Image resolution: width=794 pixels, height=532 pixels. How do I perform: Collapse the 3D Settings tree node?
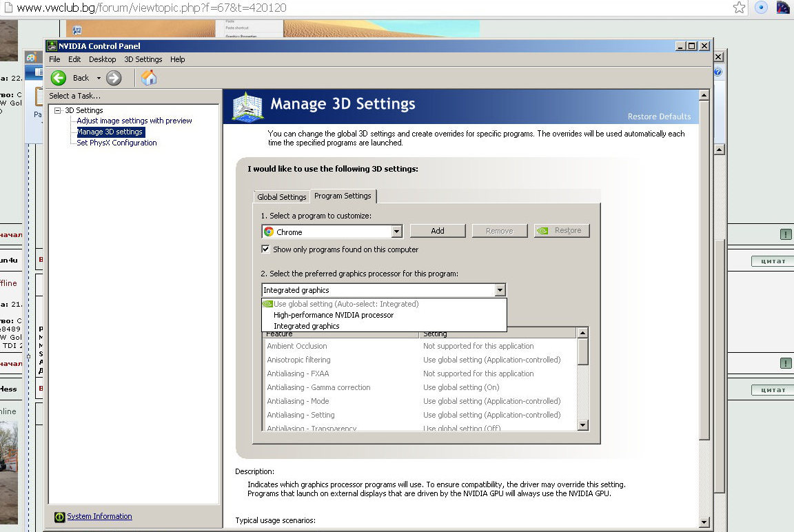pyautogui.click(x=58, y=110)
